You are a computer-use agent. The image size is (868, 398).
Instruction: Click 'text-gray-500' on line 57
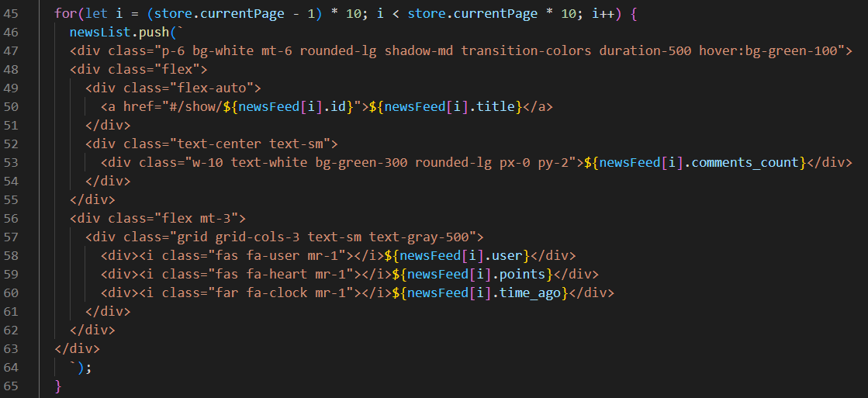(x=419, y=237)
